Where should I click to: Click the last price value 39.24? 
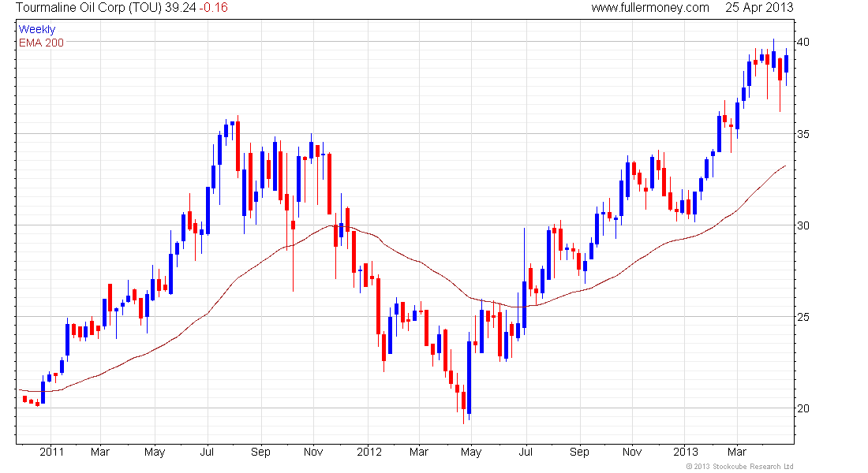point(181,7)
